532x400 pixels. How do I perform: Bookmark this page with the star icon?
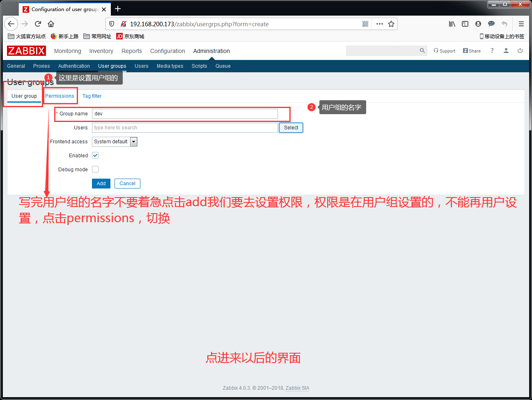pyautogui.click(x=391, y=24)
